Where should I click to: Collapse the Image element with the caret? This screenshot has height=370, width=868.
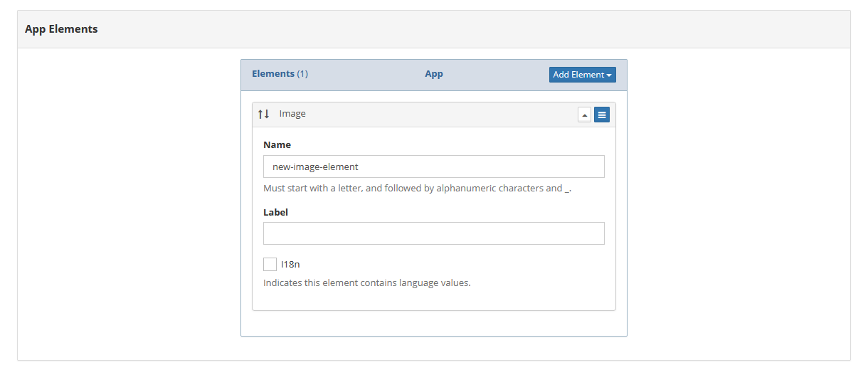[584, 115]
